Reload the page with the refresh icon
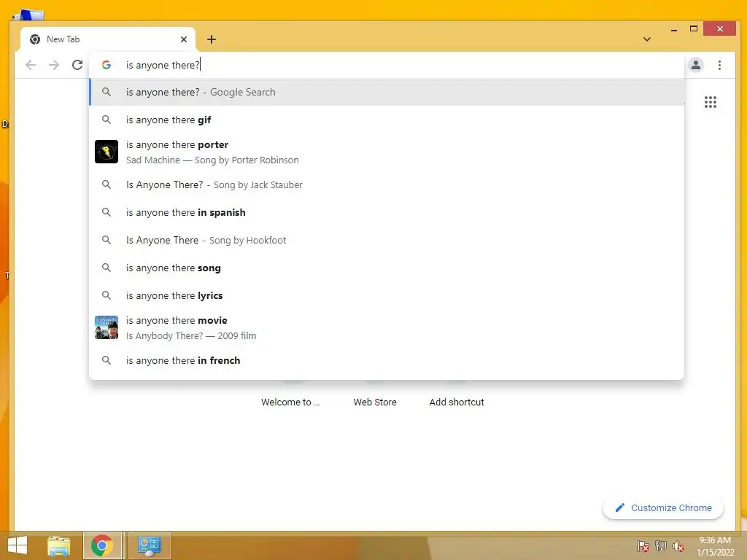The width and height of the screenshot is (747, 560). (77, 65)
